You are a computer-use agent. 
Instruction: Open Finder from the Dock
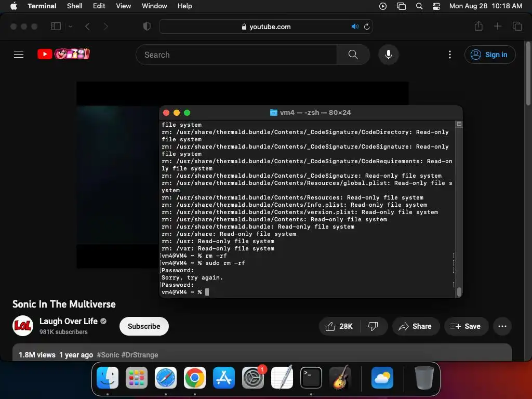point(108,378)
